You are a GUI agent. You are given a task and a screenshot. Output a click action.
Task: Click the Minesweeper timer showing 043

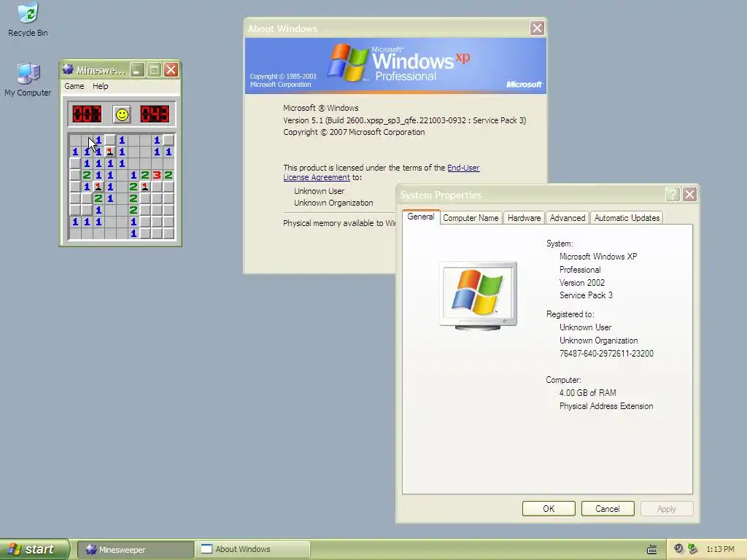[x=155, y=114]
